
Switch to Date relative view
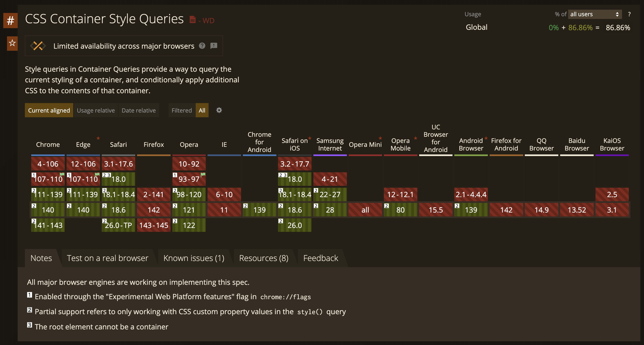[138, 110]
